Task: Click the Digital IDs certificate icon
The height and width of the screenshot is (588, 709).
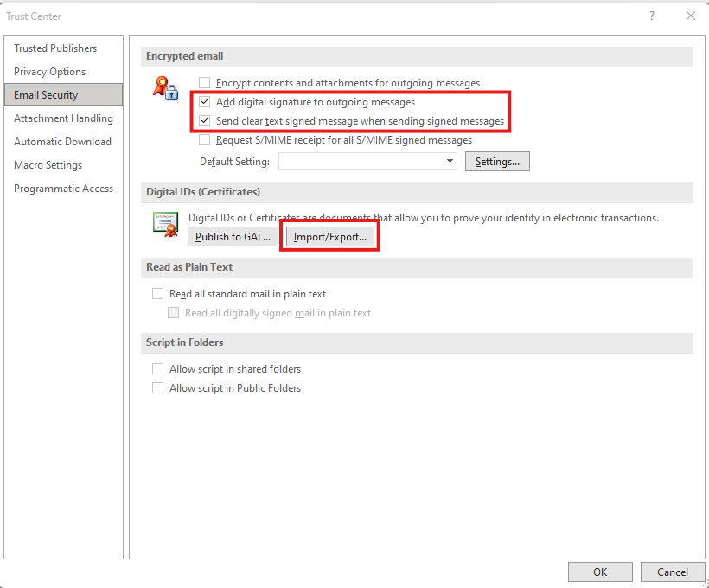Action: tap(165, 224)
